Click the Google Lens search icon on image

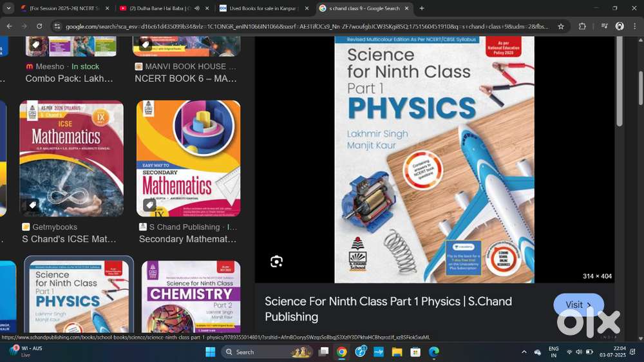pyautogui.click(x=276, y=262)
